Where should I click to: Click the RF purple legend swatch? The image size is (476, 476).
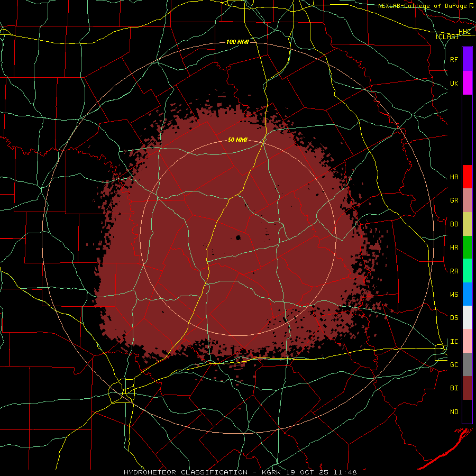tap(467, 59)
